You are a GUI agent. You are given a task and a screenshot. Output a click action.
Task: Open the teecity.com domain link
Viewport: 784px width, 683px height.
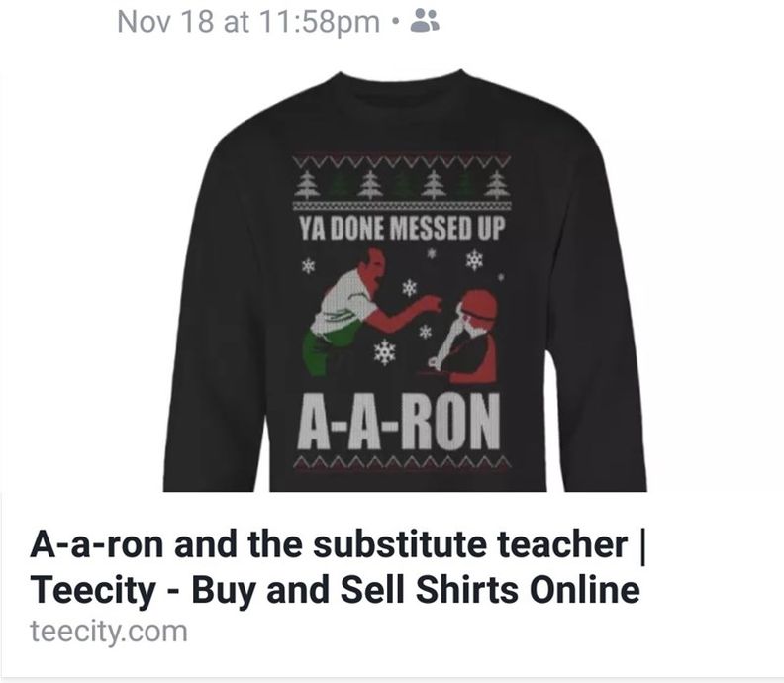click(109, 632)
